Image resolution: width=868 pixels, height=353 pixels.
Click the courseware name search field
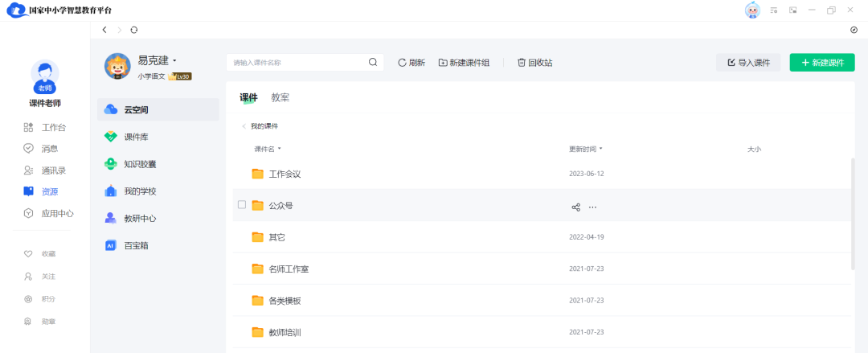click(297, 63)
